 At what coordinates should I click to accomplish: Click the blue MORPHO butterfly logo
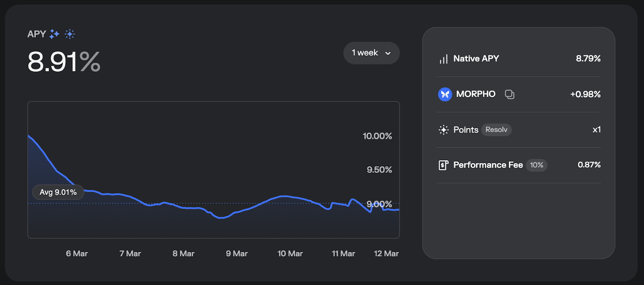pos(445,94)
